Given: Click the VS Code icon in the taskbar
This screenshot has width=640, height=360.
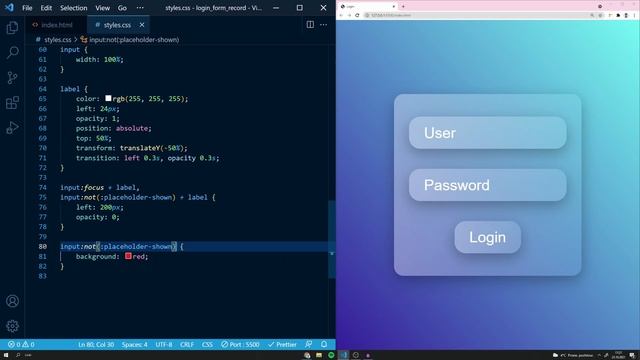Looking at the screenshot, I should 344,355.
